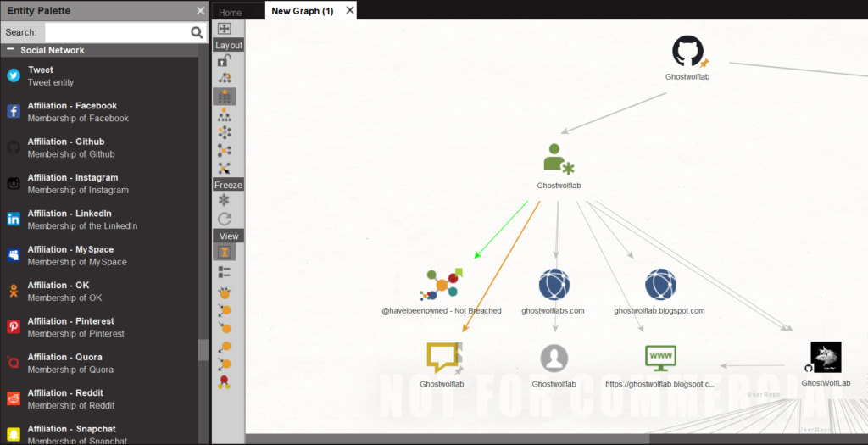Screen dimensions: 868x445
Task: Click the graph horizontal scrollbar
Action: (447, 439)
